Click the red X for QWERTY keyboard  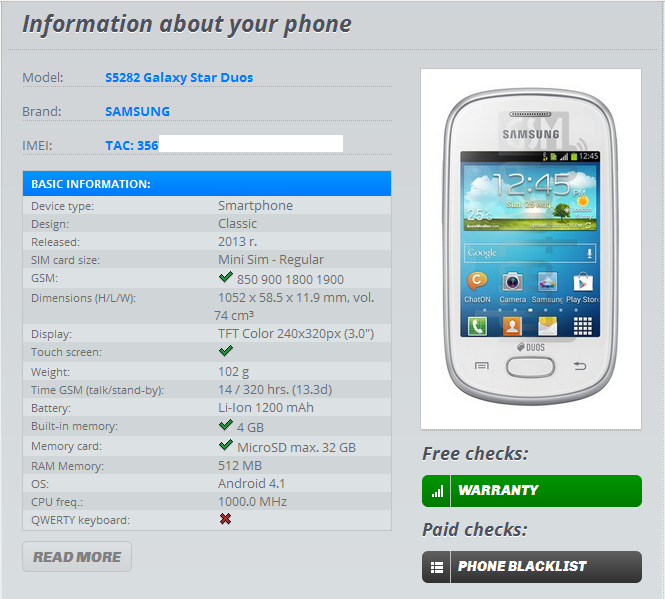coord(226,518)
